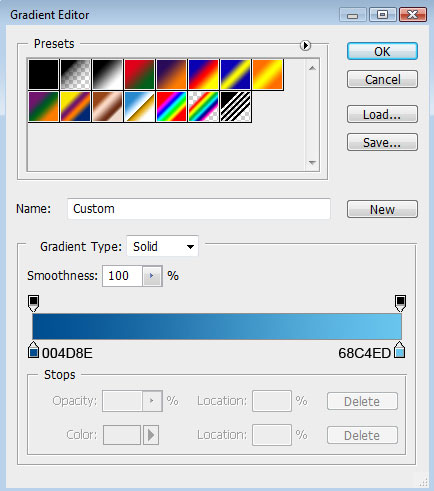Click the 004D8E dark blue color stop
This screenshot has height=491, width=434.
tap(33, 350)
